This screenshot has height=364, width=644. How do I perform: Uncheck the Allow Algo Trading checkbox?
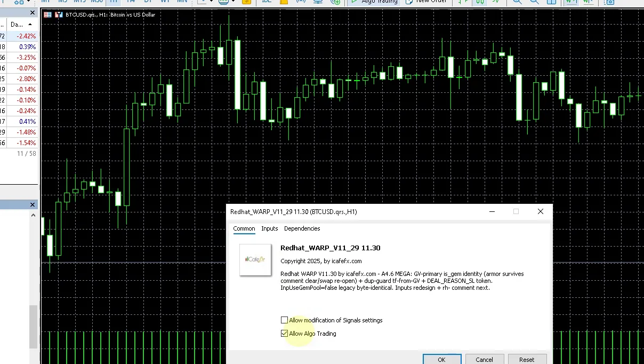[x=284, y=334]
